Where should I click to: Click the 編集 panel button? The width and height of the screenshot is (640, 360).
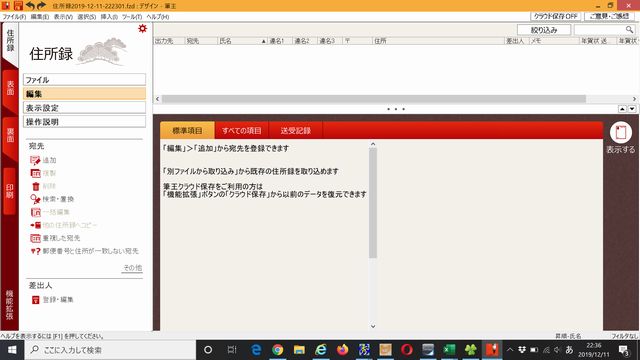pos(84,94)
